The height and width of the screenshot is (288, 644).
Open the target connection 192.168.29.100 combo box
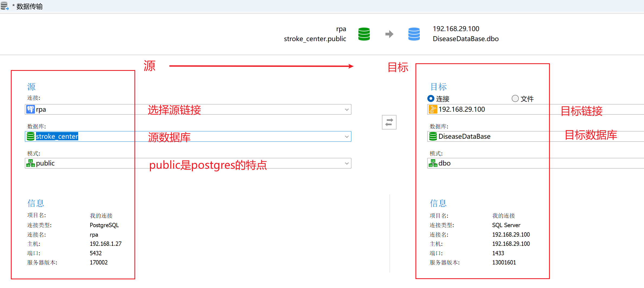pos(536,109)
